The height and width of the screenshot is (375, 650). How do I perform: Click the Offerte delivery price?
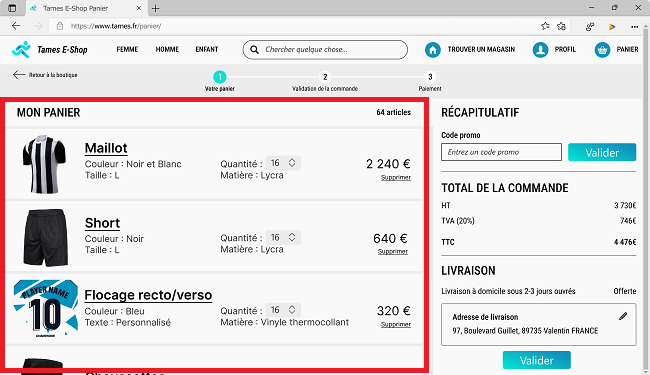coord(625,291)
